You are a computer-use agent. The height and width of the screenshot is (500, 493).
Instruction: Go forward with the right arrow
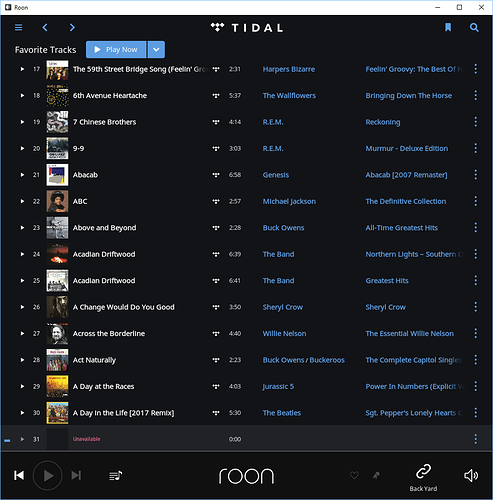[x=72, y=27]
